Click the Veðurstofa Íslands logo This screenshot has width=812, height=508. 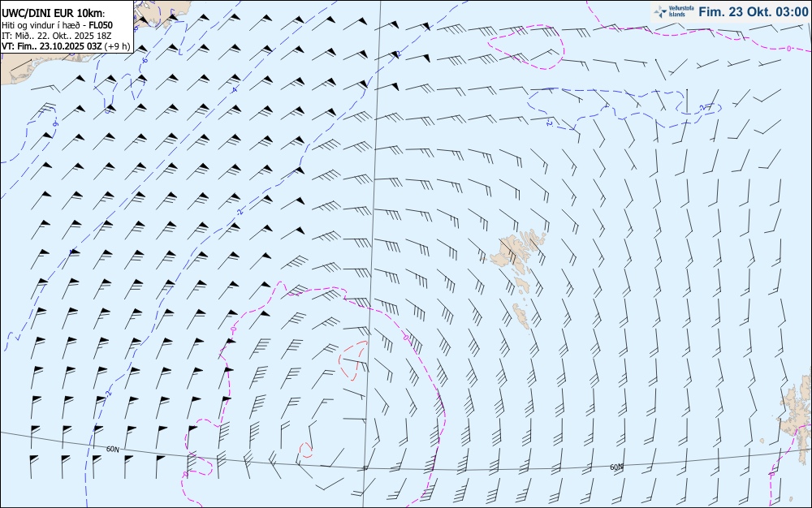674,11
